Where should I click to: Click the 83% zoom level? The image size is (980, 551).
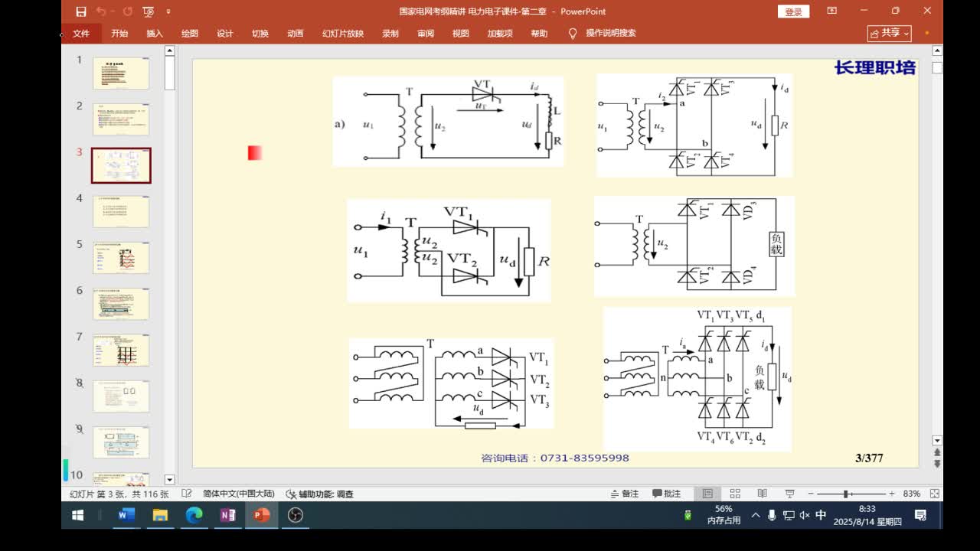(912, 494)
